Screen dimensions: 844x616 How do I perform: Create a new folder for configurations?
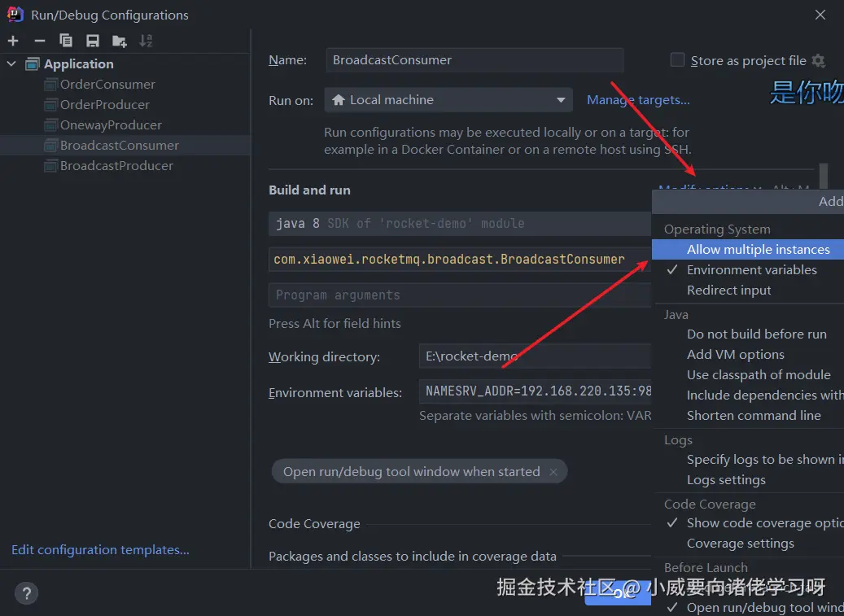[120, 41]
